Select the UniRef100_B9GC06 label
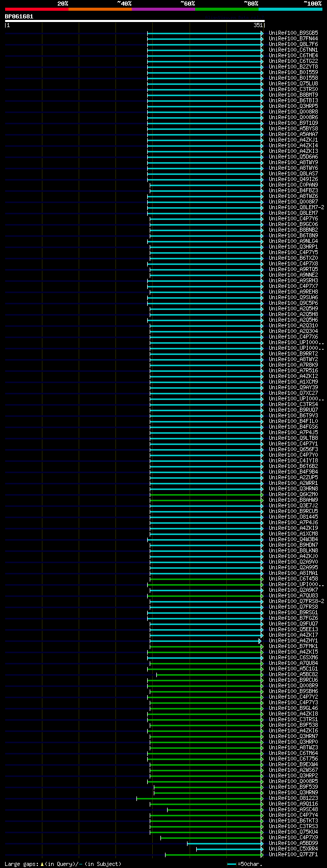Image resolution: width=327 pixels, height=868 pixels. click(x=293, y=225)
